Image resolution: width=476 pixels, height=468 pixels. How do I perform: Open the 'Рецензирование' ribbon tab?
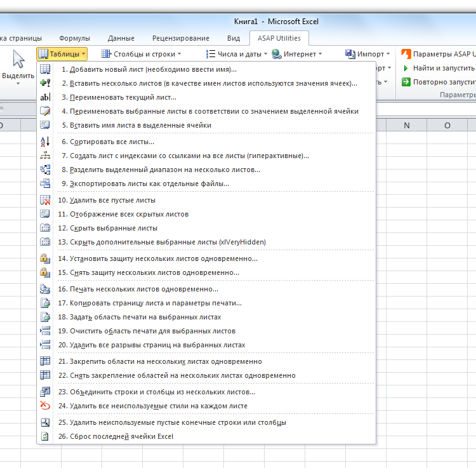click(x=181, y=38)
